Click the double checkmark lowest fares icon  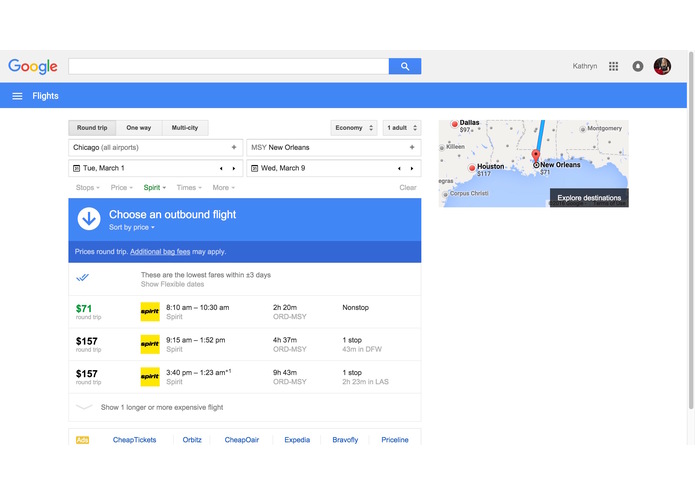[82, 278]
